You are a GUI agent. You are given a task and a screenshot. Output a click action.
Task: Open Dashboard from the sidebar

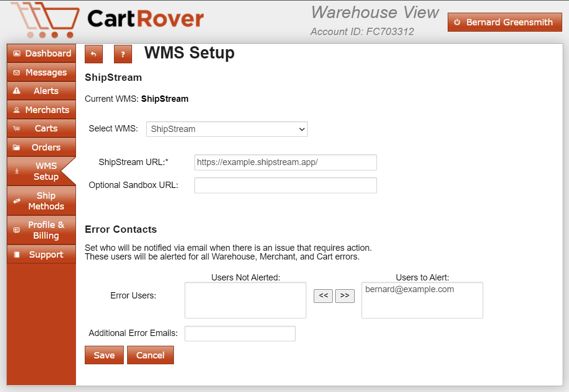[x=41, y=54]
